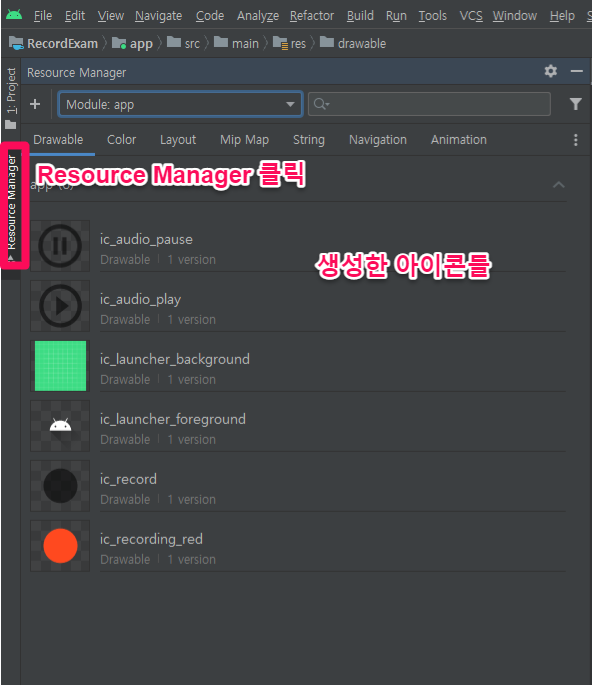Select the ic_launcher_background name text
The width and height of the screenshot is (592, 685).
click(175, 359)
